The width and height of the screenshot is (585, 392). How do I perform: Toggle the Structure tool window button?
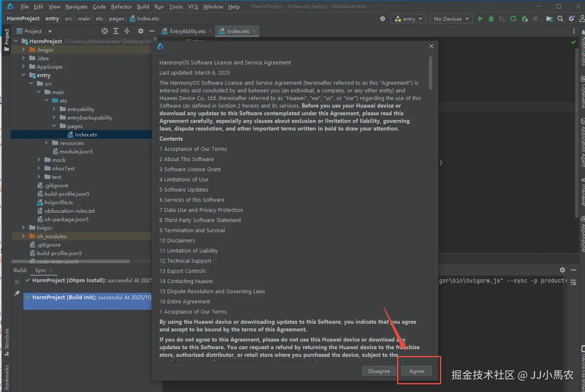pos(6,342)
